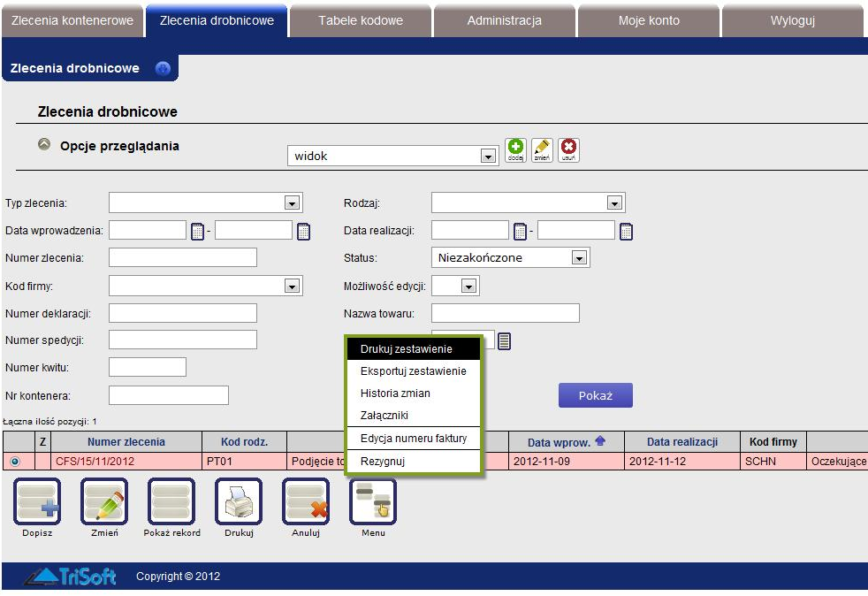Choose Eksportuj zestawienie from popup menu
The height and width of the screenshot is (596, 868).
(413, 371)
